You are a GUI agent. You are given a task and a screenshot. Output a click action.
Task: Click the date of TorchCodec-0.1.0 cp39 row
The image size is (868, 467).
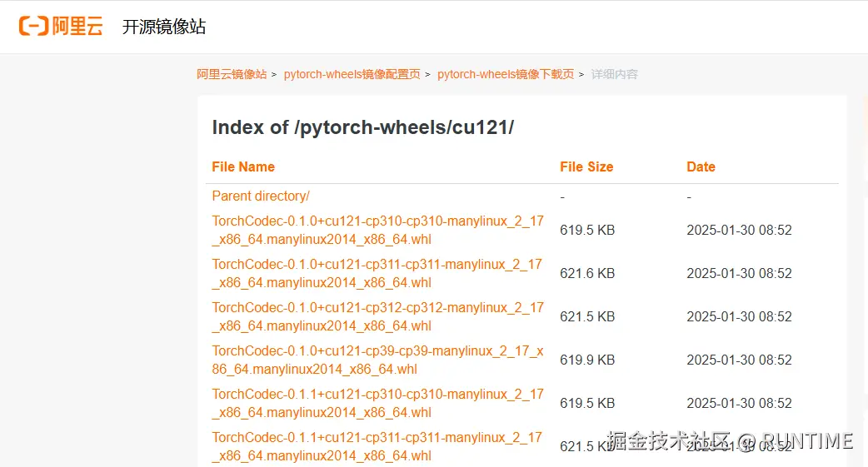739,360
